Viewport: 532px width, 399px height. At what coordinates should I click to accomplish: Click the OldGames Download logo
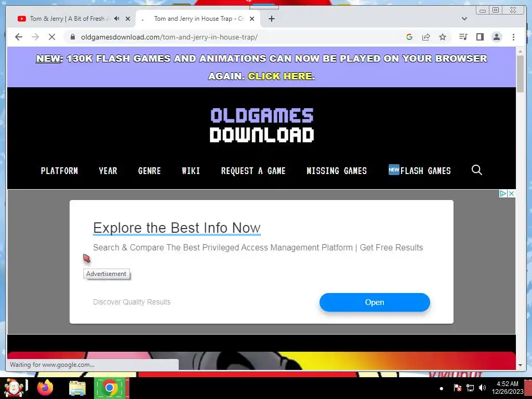262,125
